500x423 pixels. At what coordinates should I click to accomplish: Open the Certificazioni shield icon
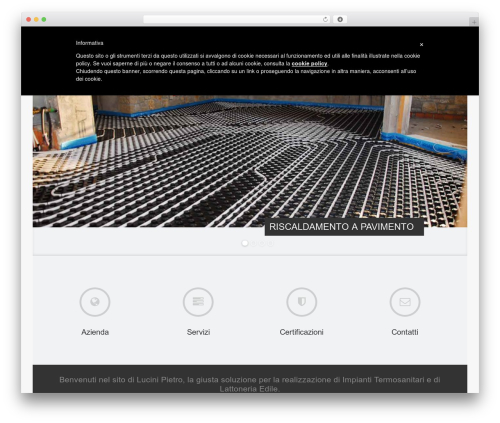pos(302,302)
